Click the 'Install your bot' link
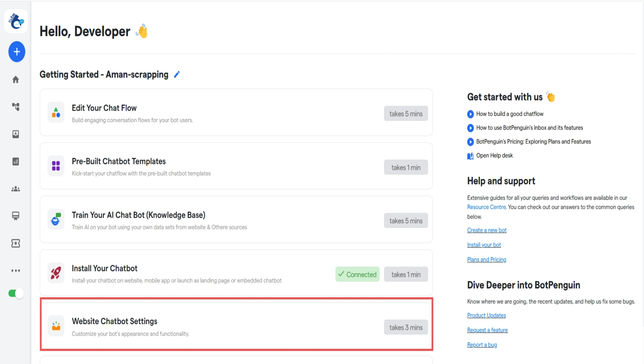This screenshot has width=644, height=364. (484, 245)
